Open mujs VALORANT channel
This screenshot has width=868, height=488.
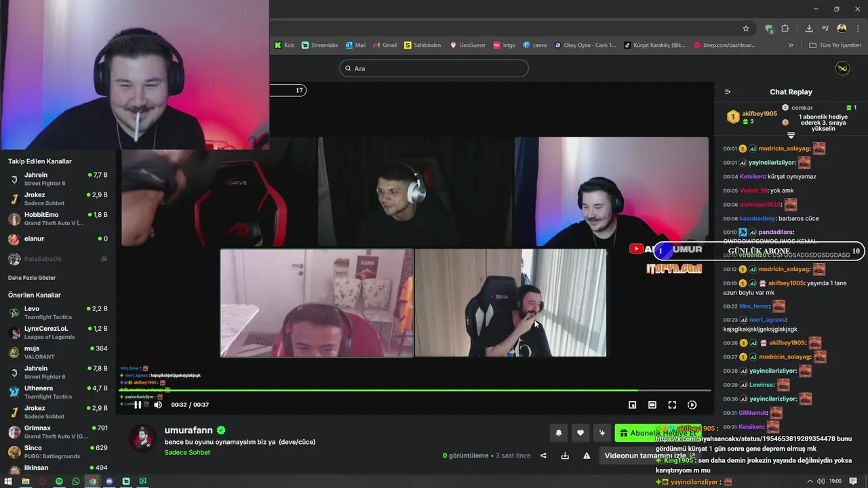click(x=58, y=352)
